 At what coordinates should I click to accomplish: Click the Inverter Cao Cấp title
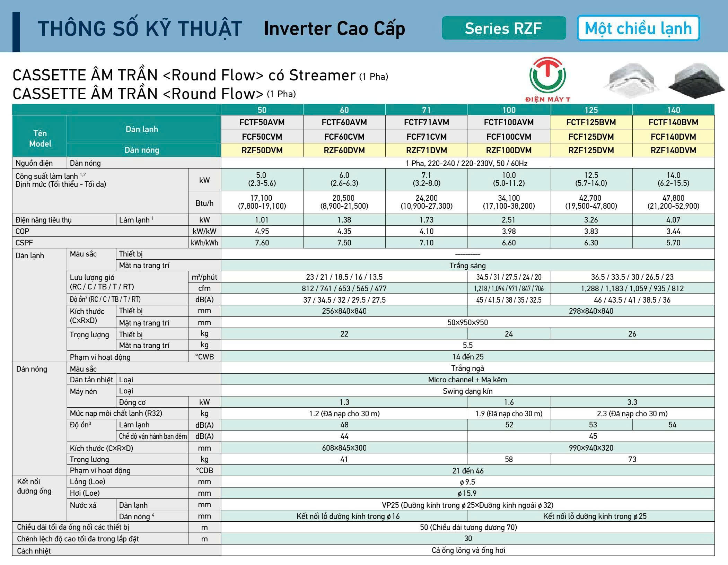click(x=334, y=29)
